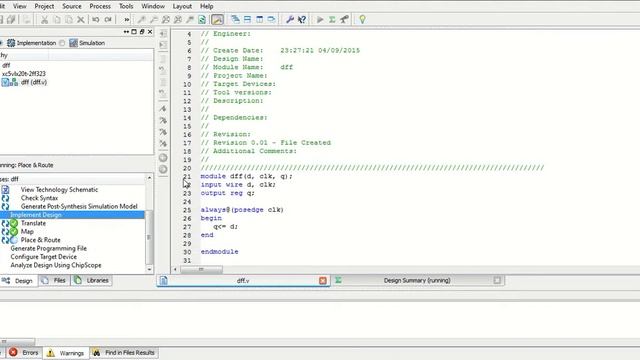Open the Help menu
640x360 pixels.
(x=207, y=6)
